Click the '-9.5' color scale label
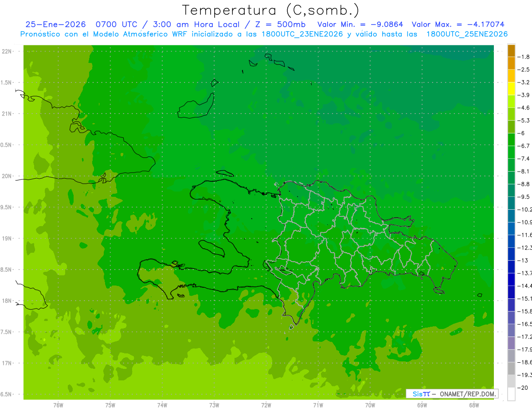 (523, 197)
